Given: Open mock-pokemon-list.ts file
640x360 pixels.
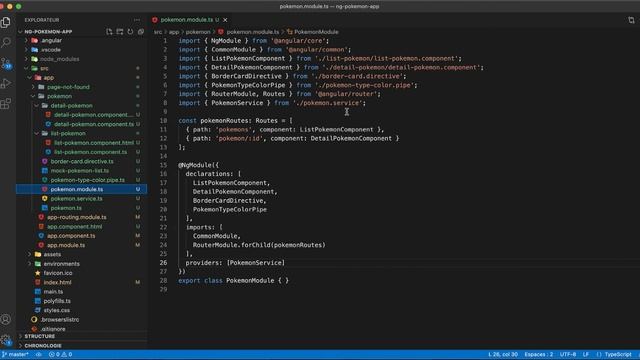Looking at the screenshot, I should coord(80,171).
